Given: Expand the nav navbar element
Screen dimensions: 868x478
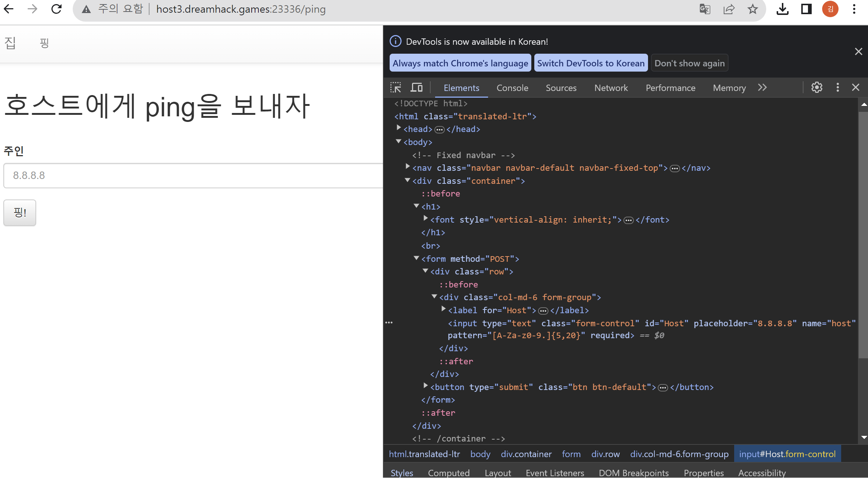Looking at the screenshot, I should [408, 167].
